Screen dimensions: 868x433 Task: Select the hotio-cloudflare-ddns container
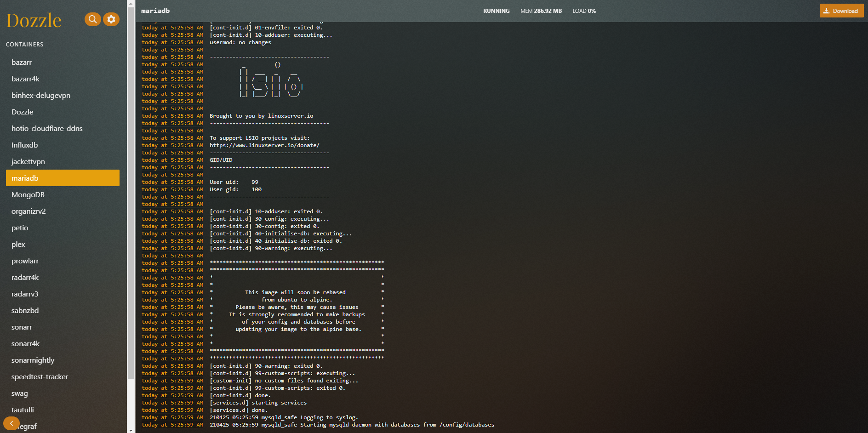(47, 129)
